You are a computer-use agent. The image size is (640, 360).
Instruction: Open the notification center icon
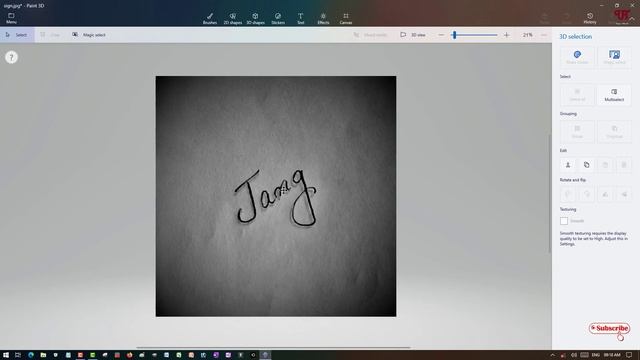coord(629,355)
